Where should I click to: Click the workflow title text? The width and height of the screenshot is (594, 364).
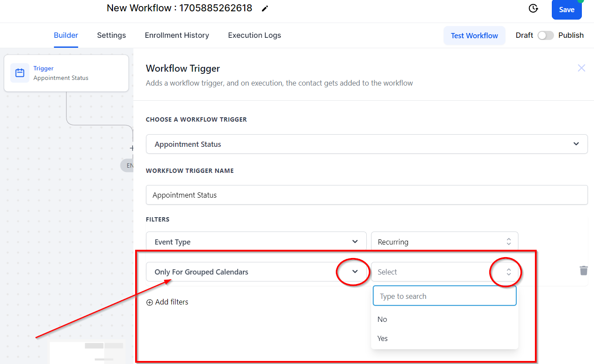click(x=179, y=8)
